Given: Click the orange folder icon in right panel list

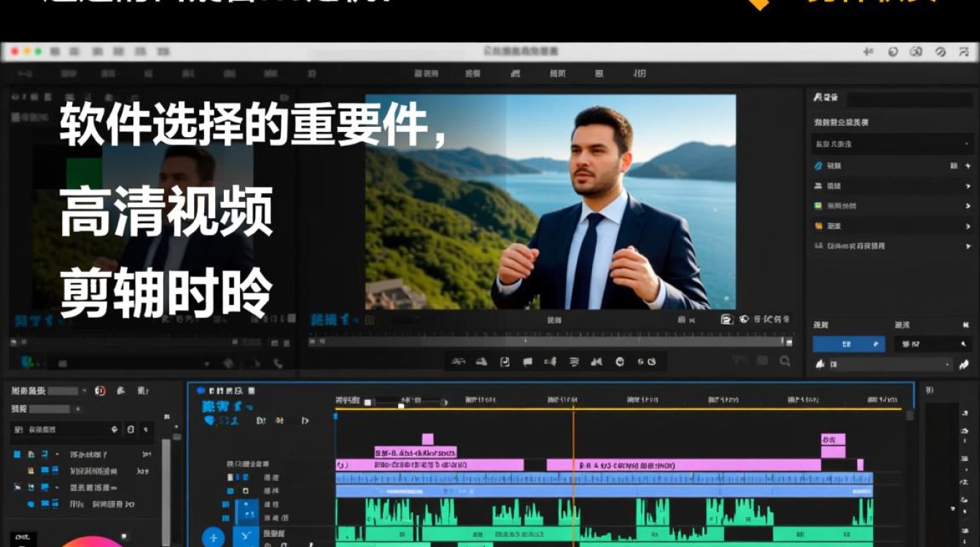Looking at the screenshot, I should point(818,226).
